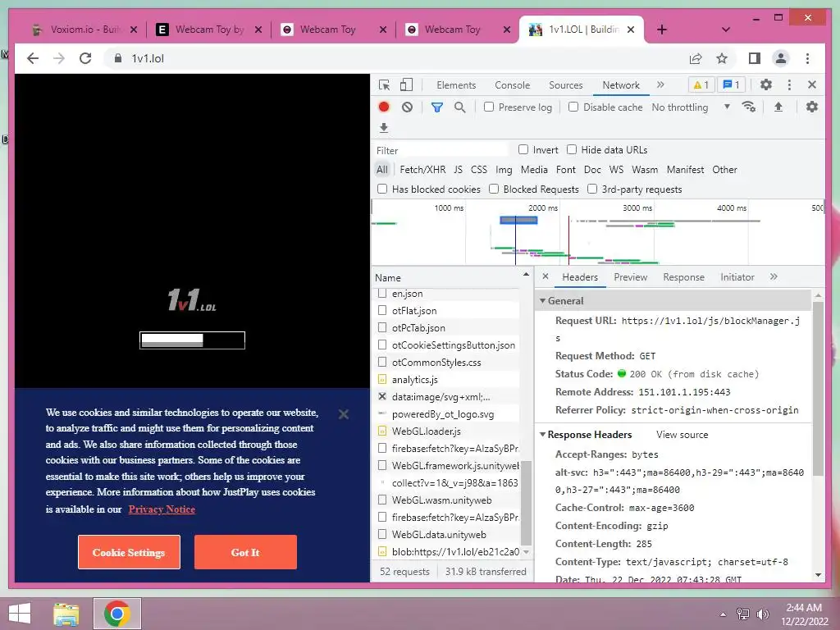Toggle the Chrome side panel
This screenshot has height=630, width=840.
pyautogui.click(x=755, y=58)
